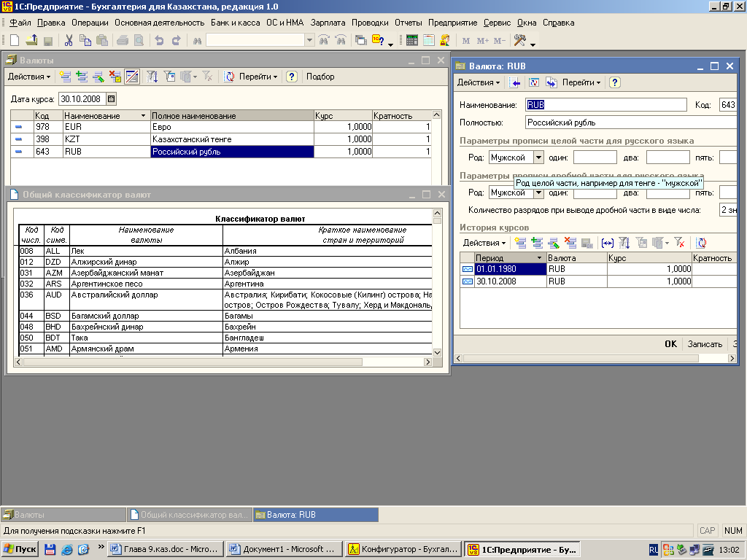Click the Записать button

click(x=705, y=344)
